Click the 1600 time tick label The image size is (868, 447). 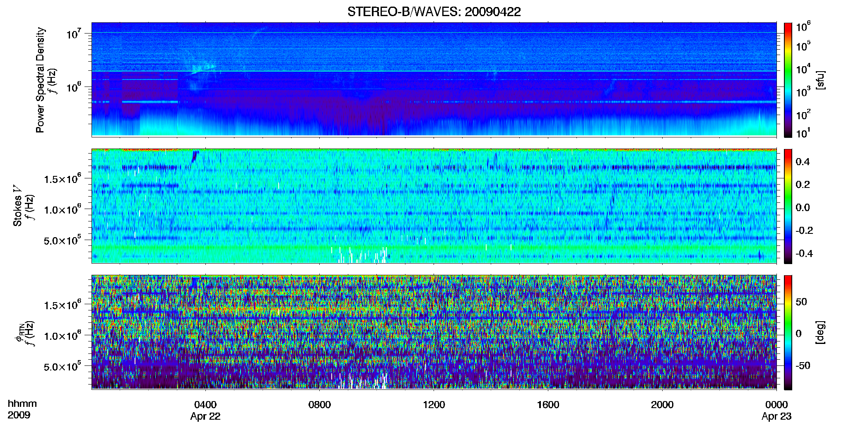coord(548,404)
